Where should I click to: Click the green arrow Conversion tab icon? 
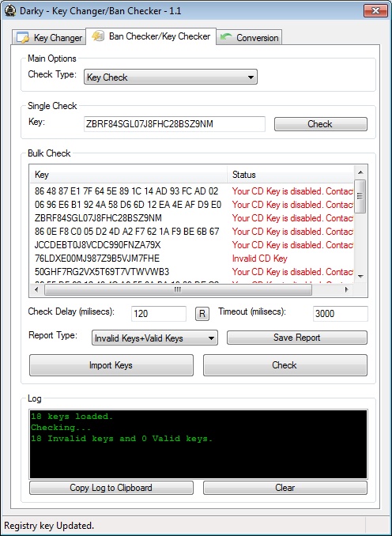click(x=226, y=37)
